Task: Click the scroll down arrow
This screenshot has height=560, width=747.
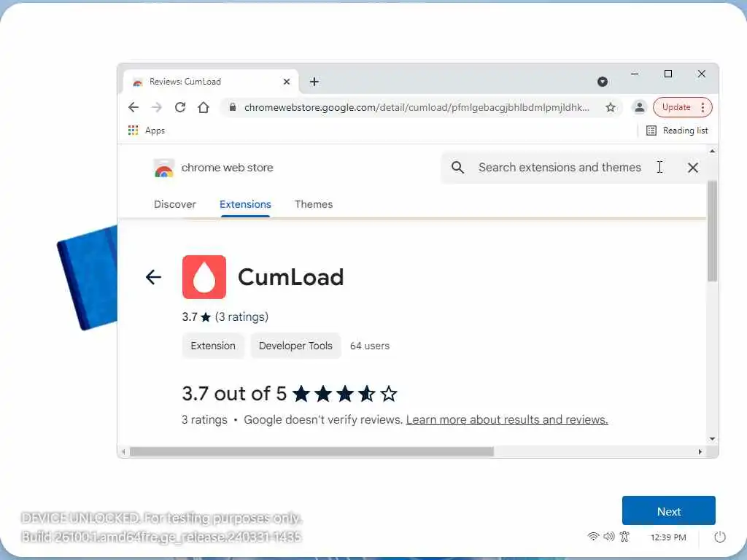Action: [712, 439]
